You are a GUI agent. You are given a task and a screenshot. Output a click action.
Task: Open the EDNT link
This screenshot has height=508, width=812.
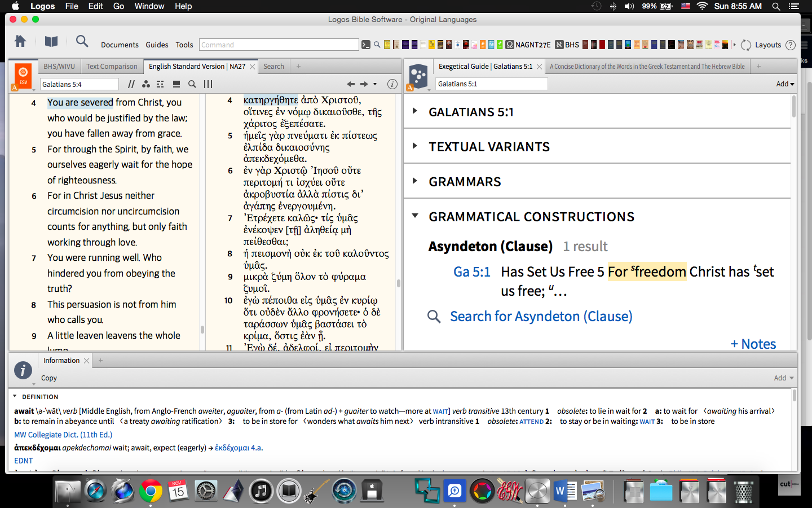point(24,461)
